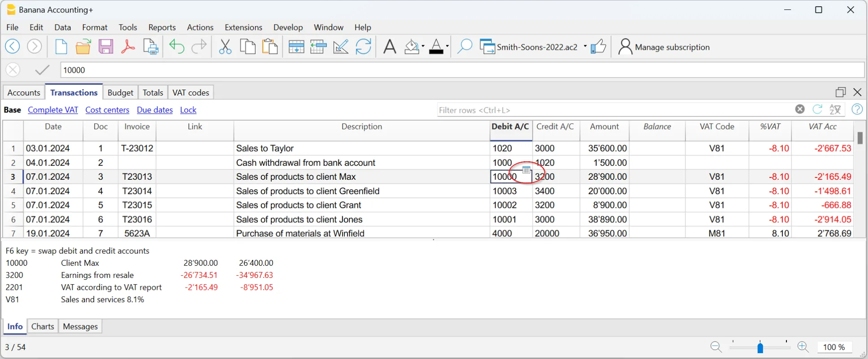Open the sort and filter options icon
The image size is (868, 359).
point(835,109)
